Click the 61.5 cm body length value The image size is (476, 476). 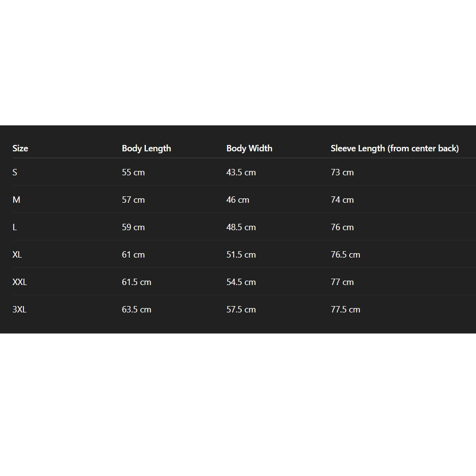[137, 282]
